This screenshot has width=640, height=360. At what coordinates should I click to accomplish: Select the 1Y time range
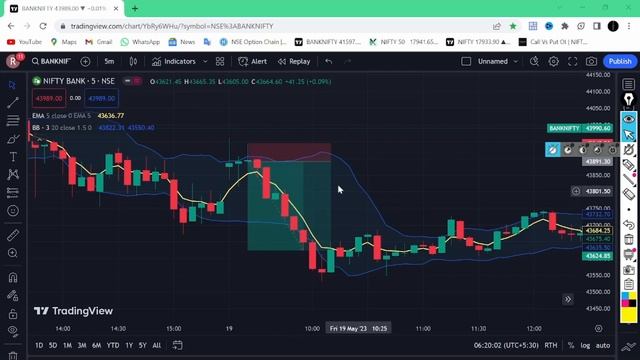click(x=129, y=345)
